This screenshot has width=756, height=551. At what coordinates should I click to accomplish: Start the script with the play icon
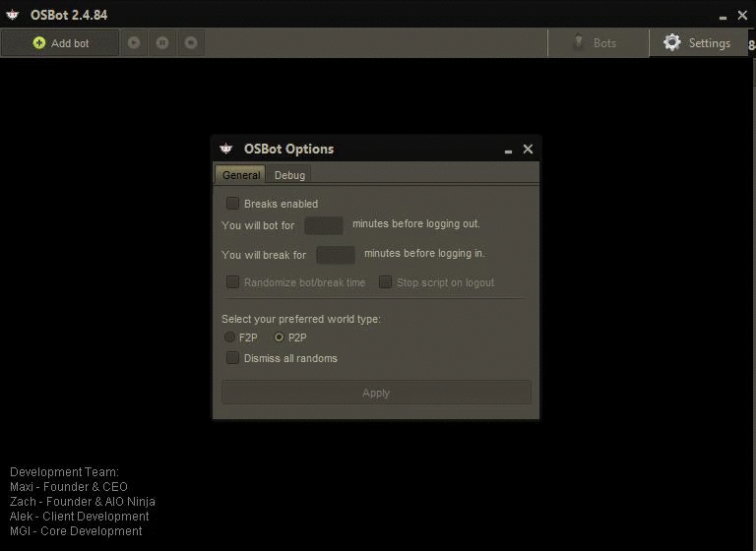point(134,43)
